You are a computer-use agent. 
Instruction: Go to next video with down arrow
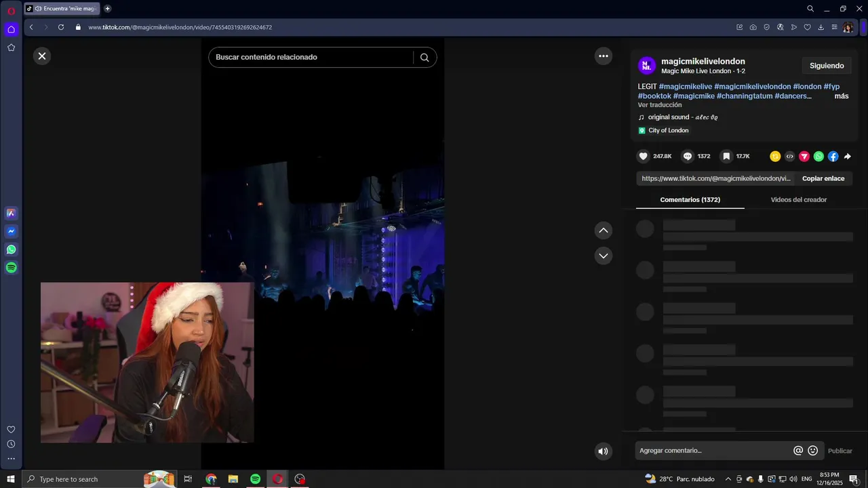pyautogui.click(x=604, y=256)
